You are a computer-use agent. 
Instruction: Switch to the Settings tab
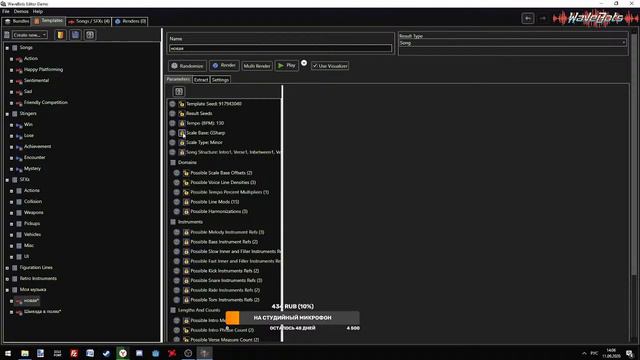[220, 80]
